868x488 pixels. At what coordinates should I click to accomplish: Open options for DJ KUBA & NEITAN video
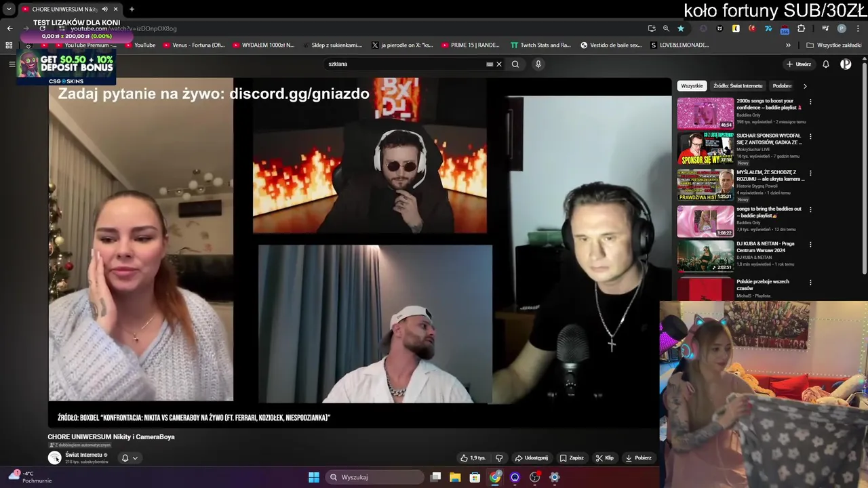(x=810, y=245)
